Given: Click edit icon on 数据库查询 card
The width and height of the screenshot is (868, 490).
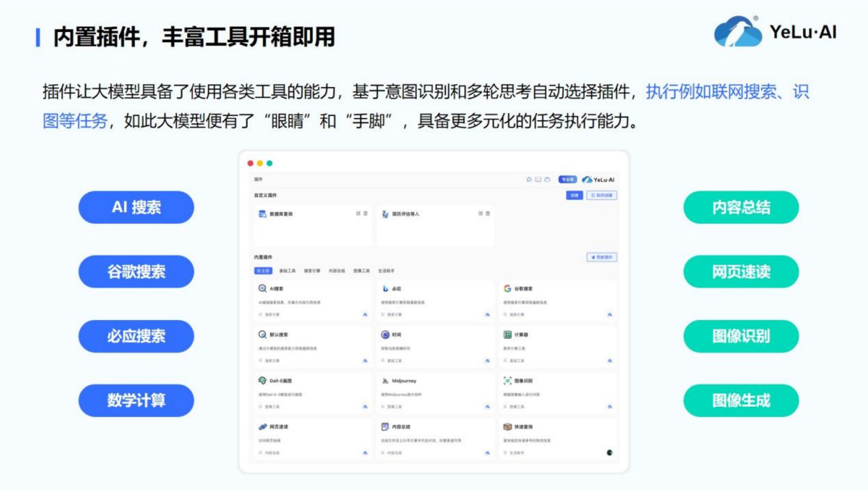Looking at the screenshot, I should pyautogui.click(x=358, y=214).
